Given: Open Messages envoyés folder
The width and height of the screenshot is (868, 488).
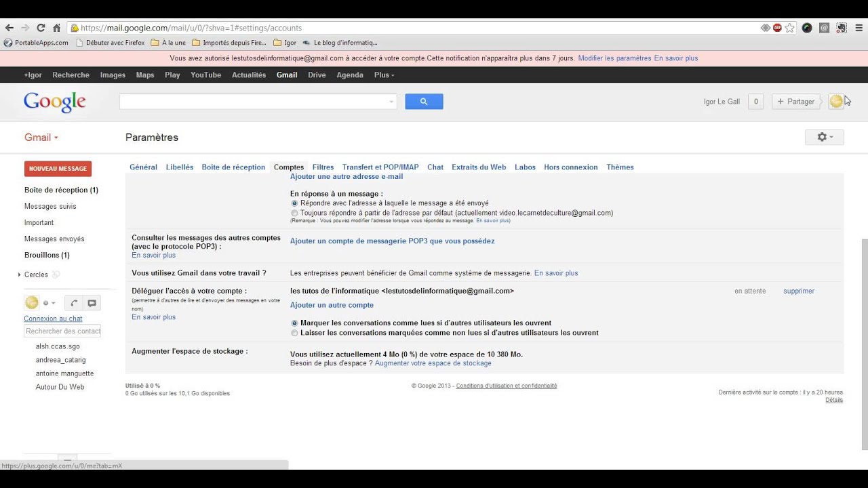Looking at the screenshot, I should 54,239.
